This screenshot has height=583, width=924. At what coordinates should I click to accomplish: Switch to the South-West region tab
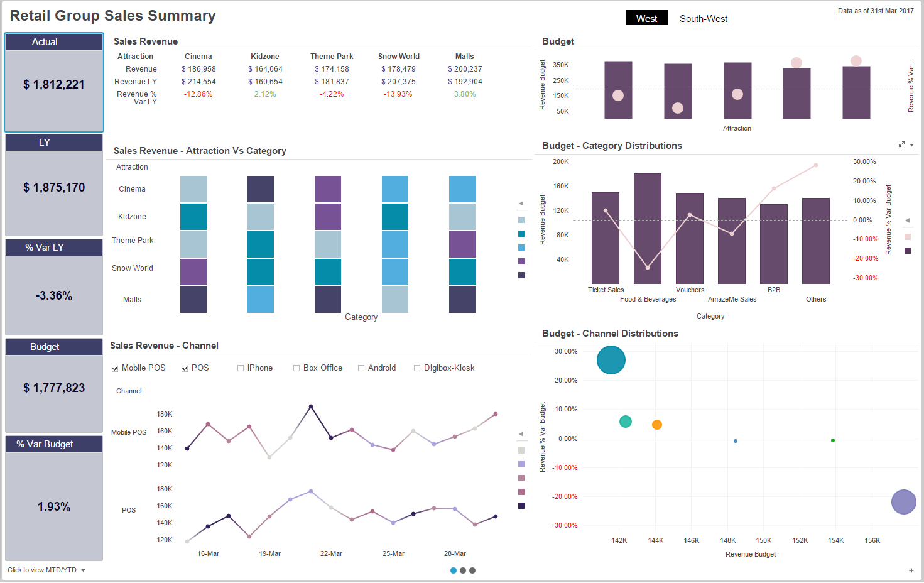pyautogui.click(x=703, y=18)
